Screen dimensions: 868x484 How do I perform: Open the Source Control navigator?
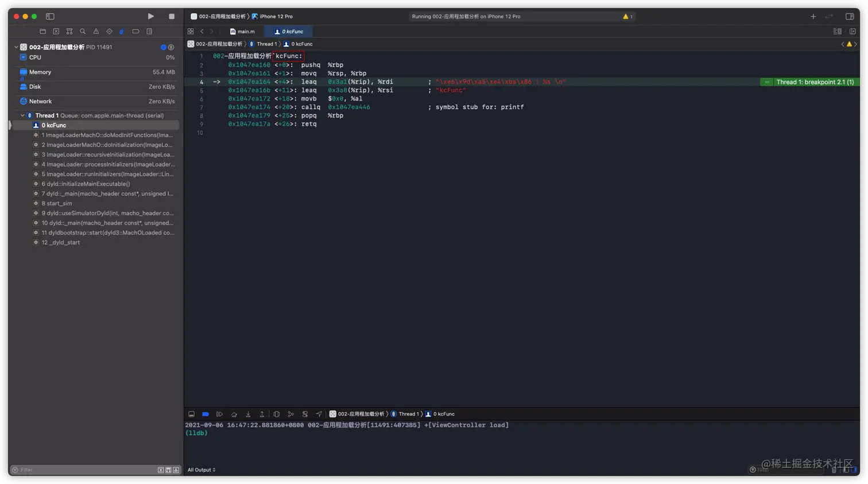56,32
